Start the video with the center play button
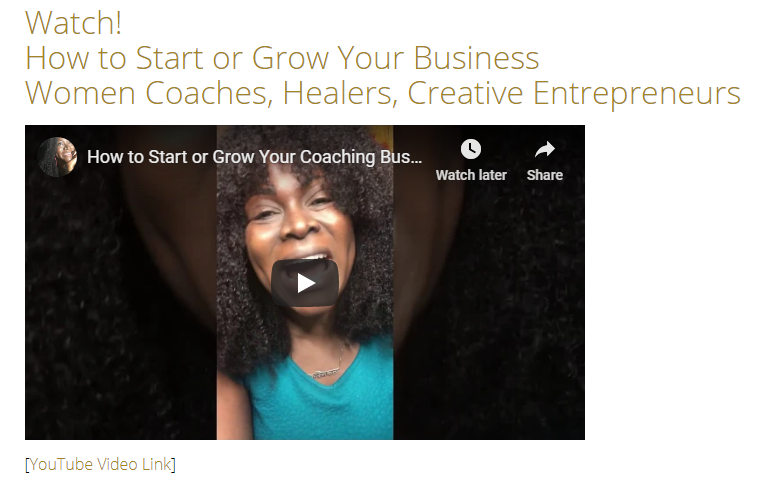Screen dimensions: 769x497 point(305,283)
